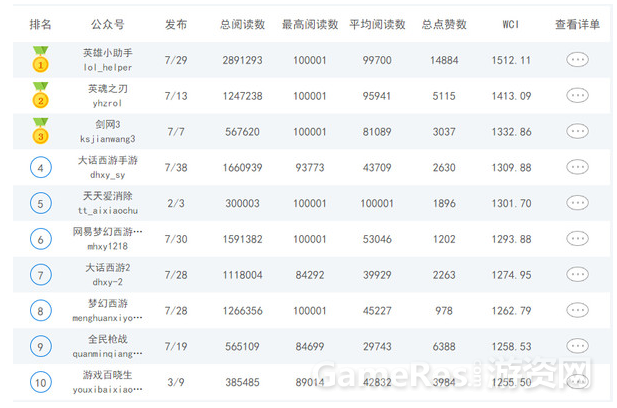Open the 天天爱消除 account name
The height and width of the screenshot is (408, 617).
[108, 196]
